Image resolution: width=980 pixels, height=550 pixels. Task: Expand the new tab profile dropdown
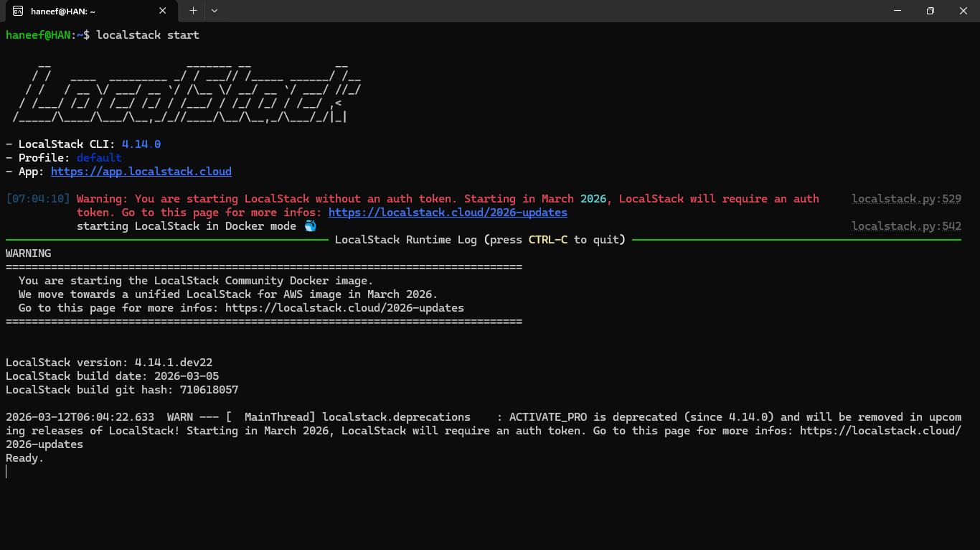pyautogui.click(x=215, y=11)
